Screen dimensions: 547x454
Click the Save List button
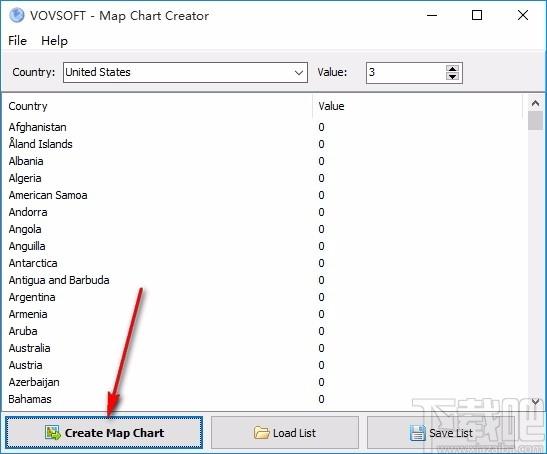pyautogui.click(x=441, y=432)
